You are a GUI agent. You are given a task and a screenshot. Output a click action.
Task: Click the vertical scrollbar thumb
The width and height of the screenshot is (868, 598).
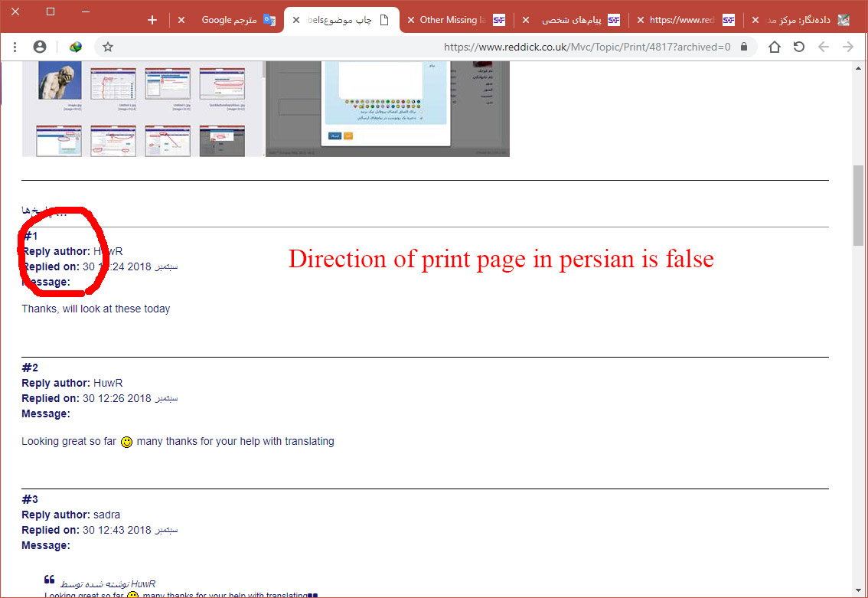859,204
